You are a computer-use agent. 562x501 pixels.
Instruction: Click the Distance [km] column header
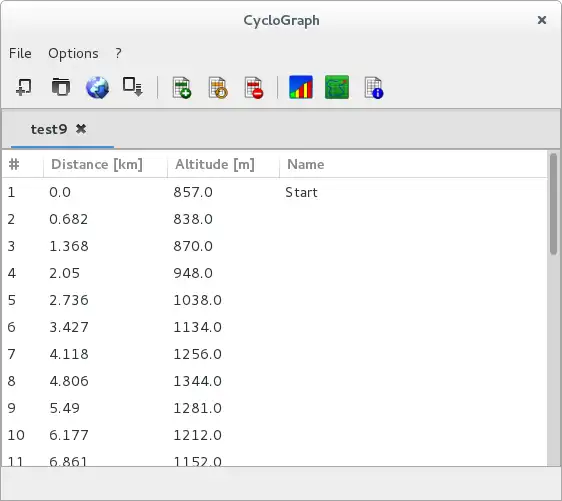click(105, 164)
